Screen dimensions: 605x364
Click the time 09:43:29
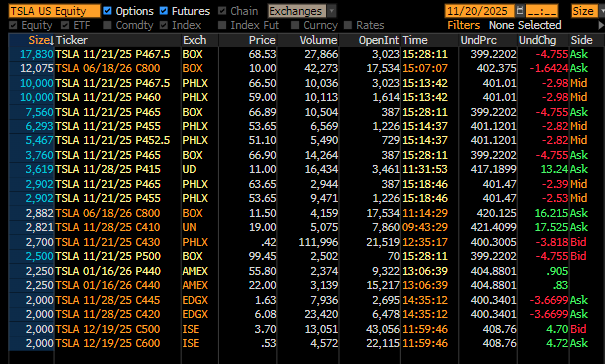click(425, 227)
